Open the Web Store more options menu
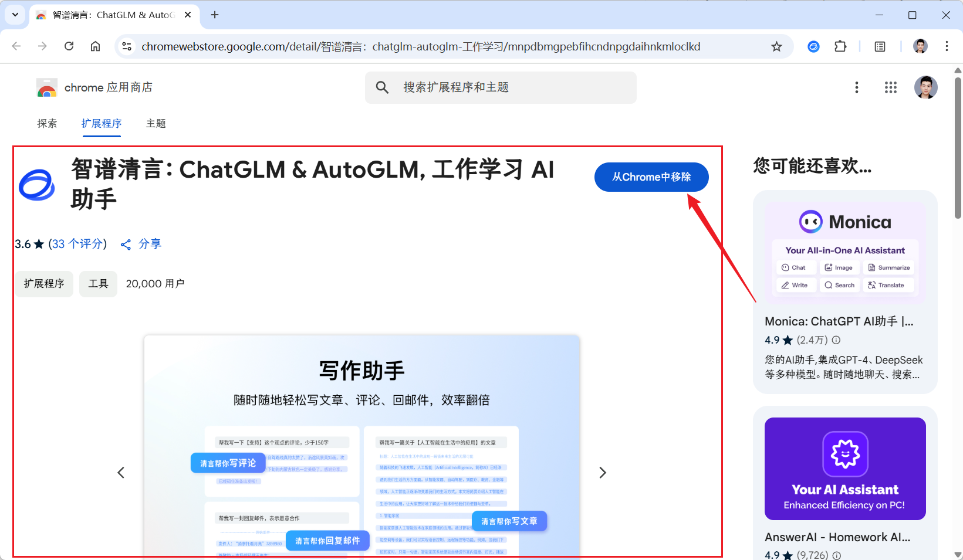 [x=857, y=87]
